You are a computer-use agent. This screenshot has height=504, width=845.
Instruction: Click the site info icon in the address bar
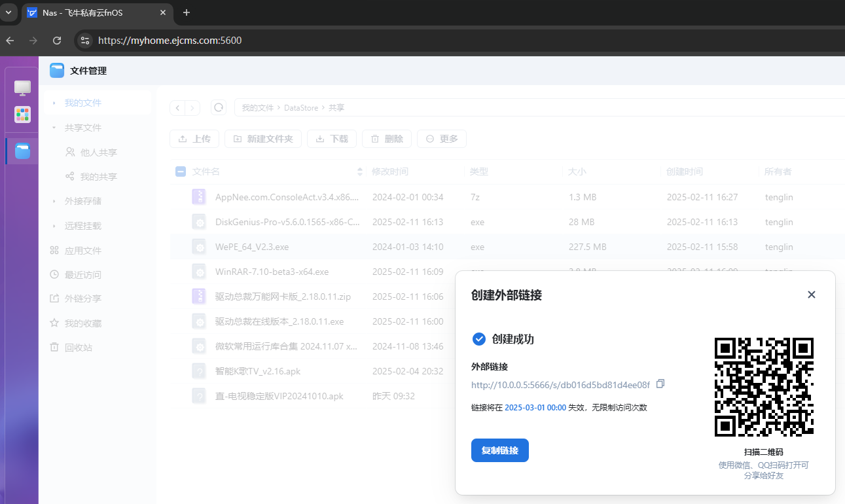pos(84,41)
